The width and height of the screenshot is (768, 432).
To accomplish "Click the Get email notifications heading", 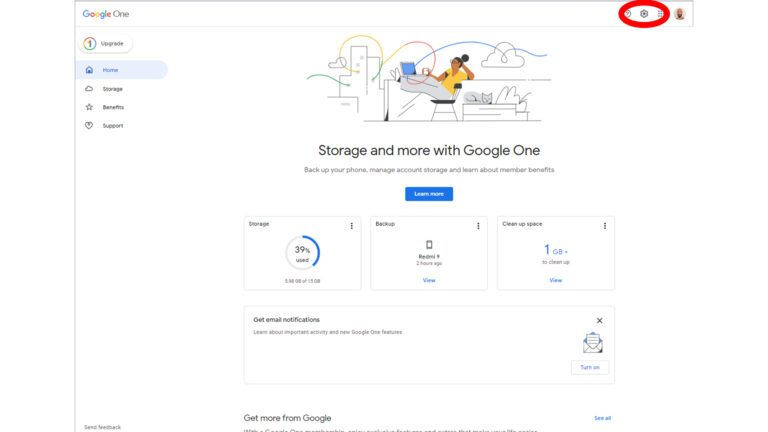I will (x=287, y=319).
